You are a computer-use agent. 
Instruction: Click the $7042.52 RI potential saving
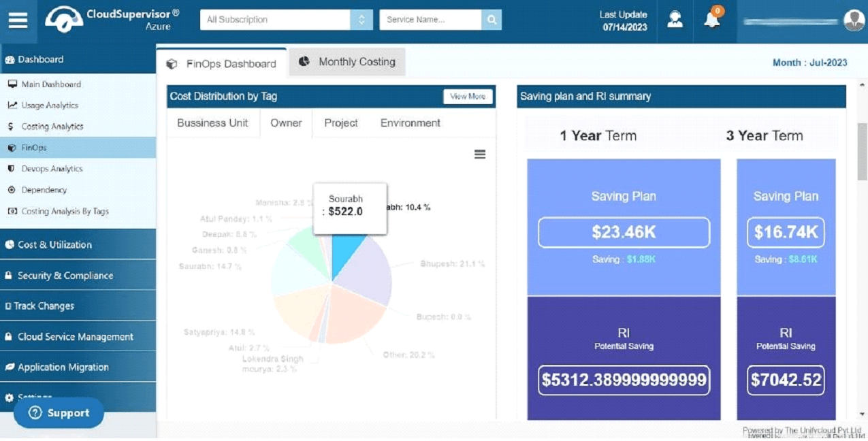pyautogui.click(x=786, y=380)
